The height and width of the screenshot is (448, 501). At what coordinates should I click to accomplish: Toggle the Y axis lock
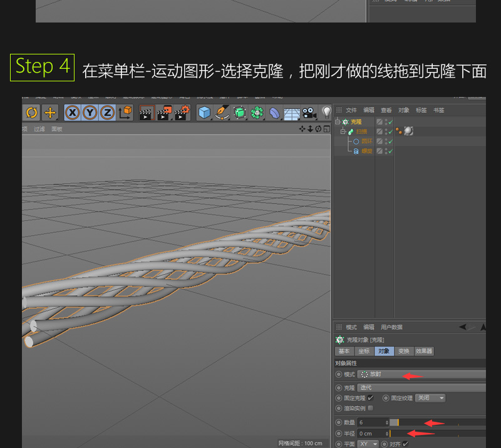90,113
